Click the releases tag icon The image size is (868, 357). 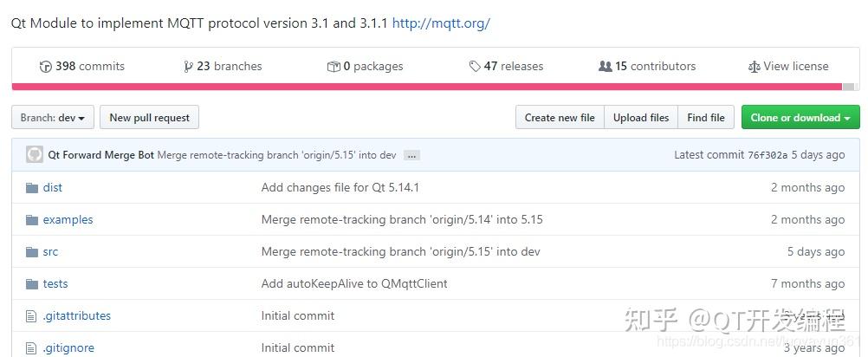(475, 67)
